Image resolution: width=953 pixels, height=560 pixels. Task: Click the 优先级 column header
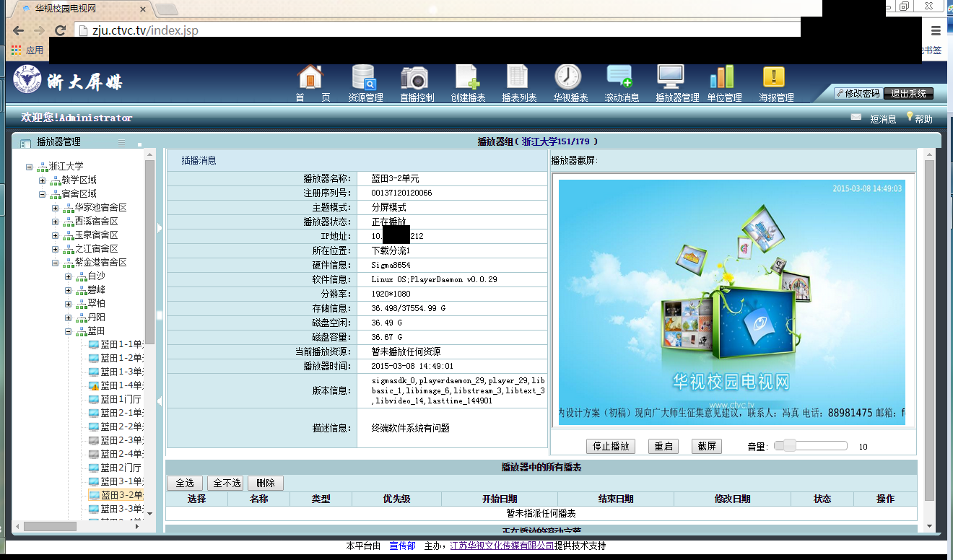pos(396,499)
